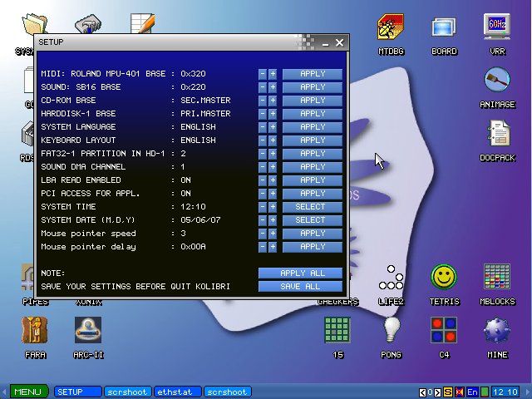532x399 pixels.
Task: Launch the MINE game icon
Action: point(497,331)
